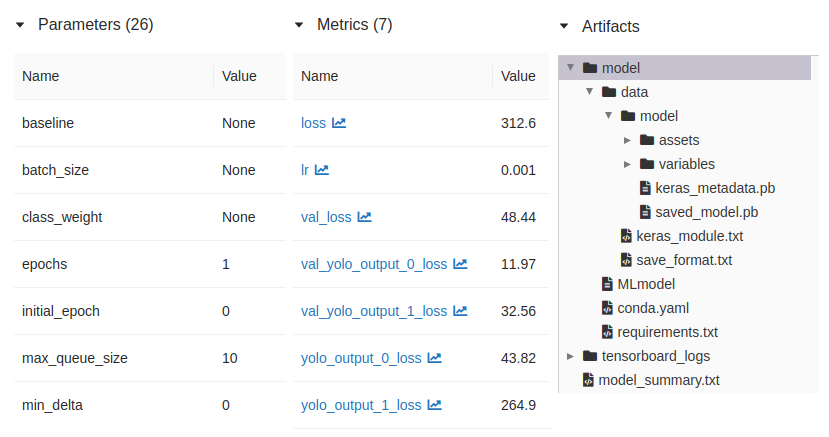Open the chart icon beside loss metric
Viewport: 829px width, 437px height.
[339, 123]
